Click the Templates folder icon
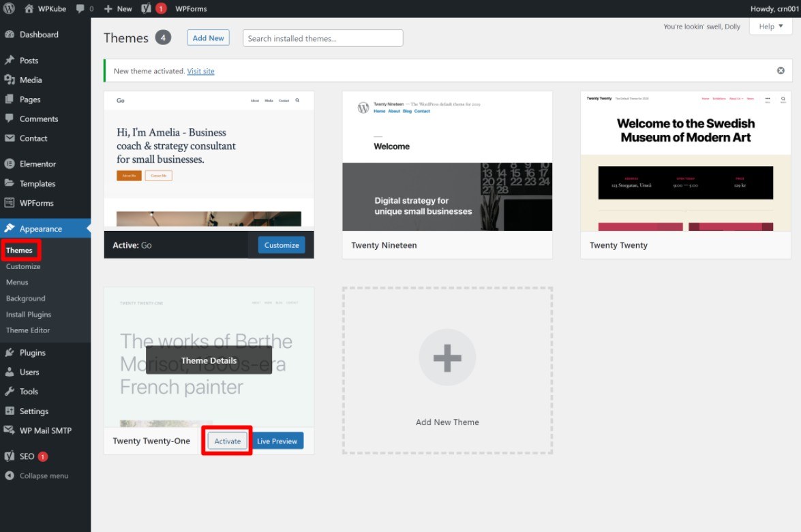This screenshot has height=532, width=801. (x=9, y=183)
